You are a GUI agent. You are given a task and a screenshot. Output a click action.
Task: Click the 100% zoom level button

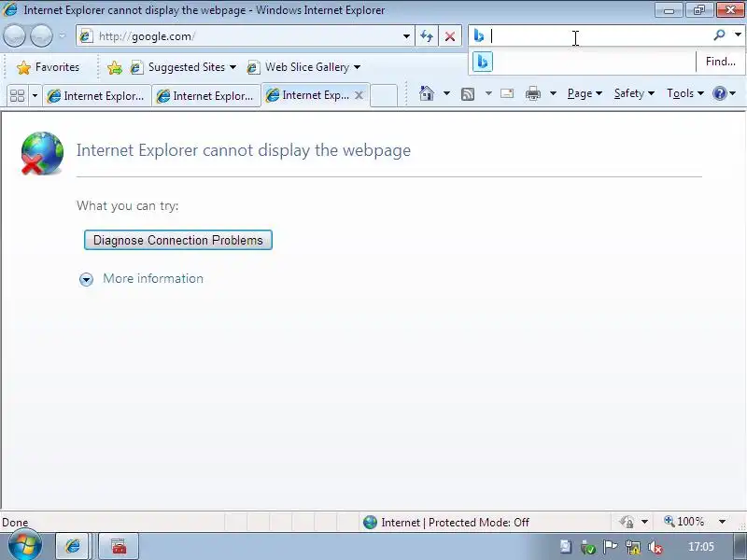(684, 522)
